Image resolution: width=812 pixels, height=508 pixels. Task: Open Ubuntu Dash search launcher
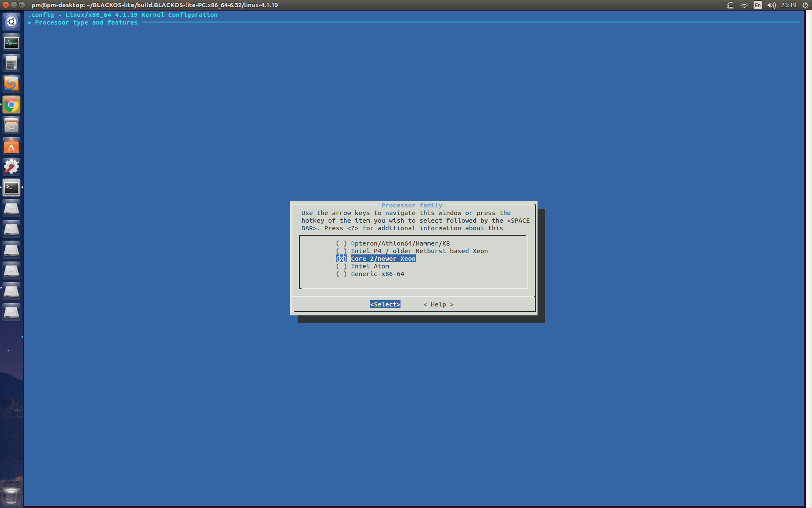11,22
